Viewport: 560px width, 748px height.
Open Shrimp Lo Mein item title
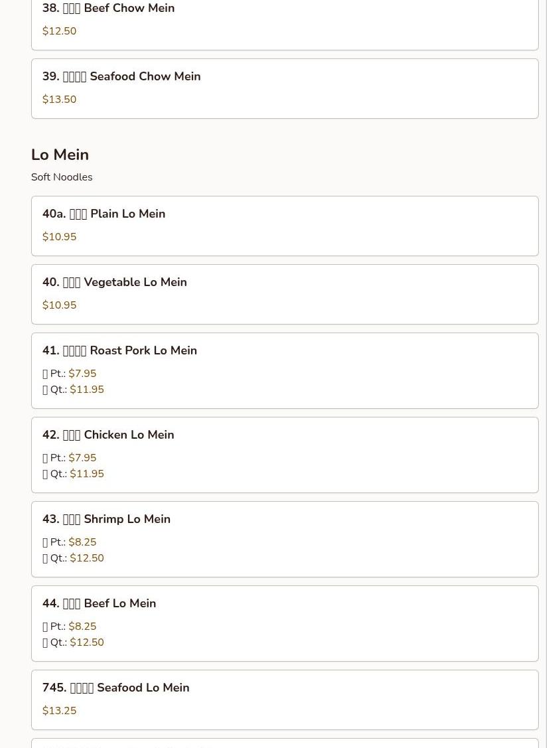click(x=106, y=519)
